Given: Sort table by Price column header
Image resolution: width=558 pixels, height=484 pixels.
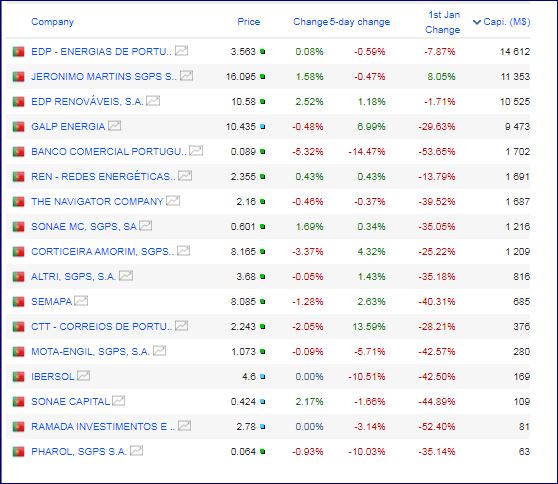Looking at the screenshot, I should coord(248,22).
